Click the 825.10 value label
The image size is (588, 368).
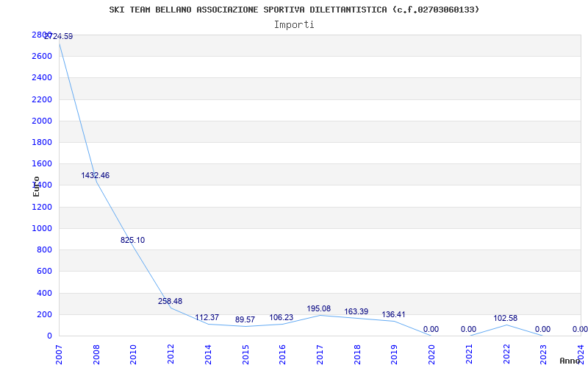(x=132, y=240)
